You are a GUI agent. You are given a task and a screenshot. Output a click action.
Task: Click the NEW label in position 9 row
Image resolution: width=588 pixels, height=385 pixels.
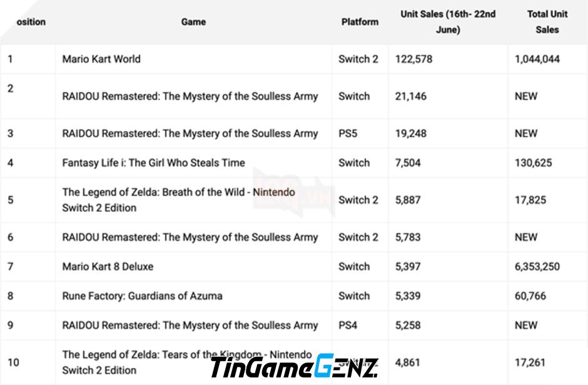tap(525, 326)
